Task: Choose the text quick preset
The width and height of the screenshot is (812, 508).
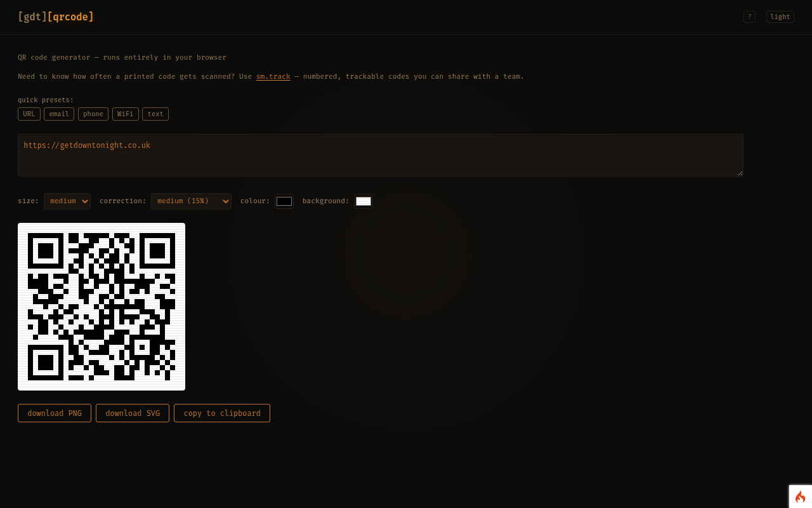Action: click(x=155, y=114)
